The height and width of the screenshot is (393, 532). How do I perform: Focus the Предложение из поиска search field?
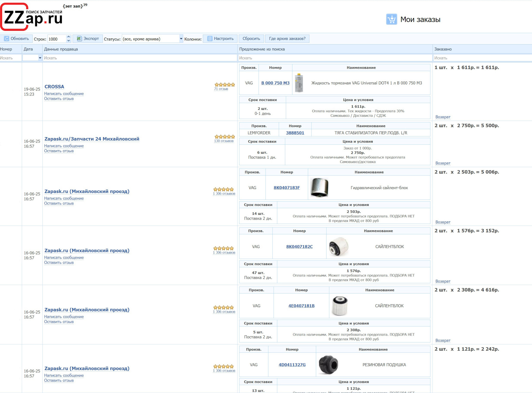[335, 58]
